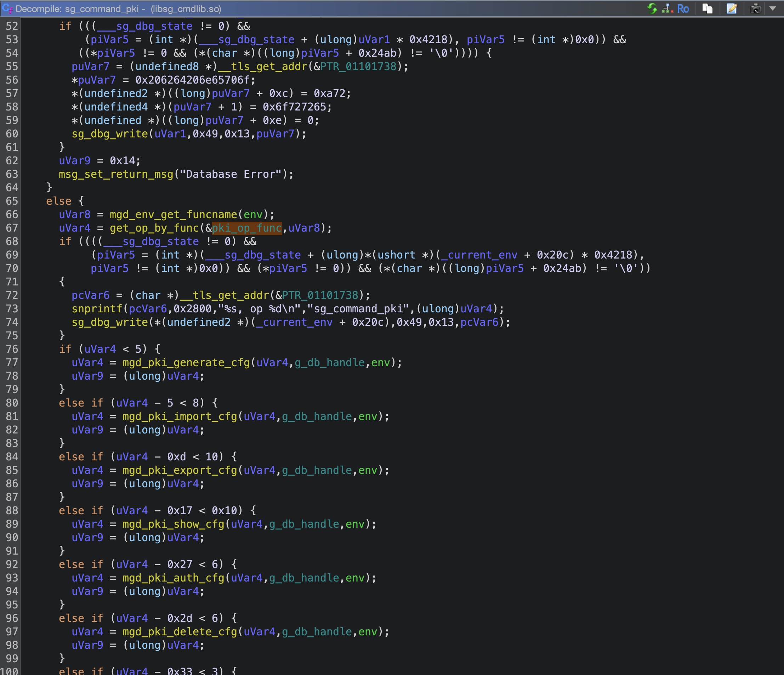Open the decompiler options dropdown arrow
The height and width of the screenshot is (675, 784).
tap(773, 8)
